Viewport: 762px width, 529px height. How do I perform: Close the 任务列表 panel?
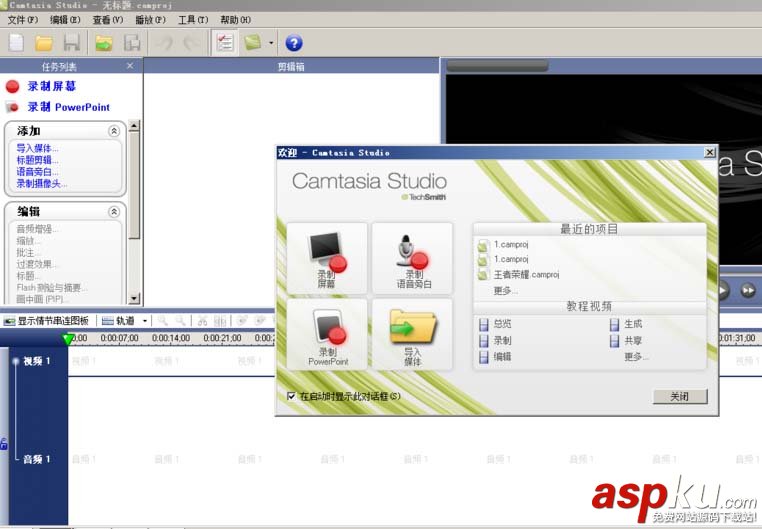click(130, 66)
